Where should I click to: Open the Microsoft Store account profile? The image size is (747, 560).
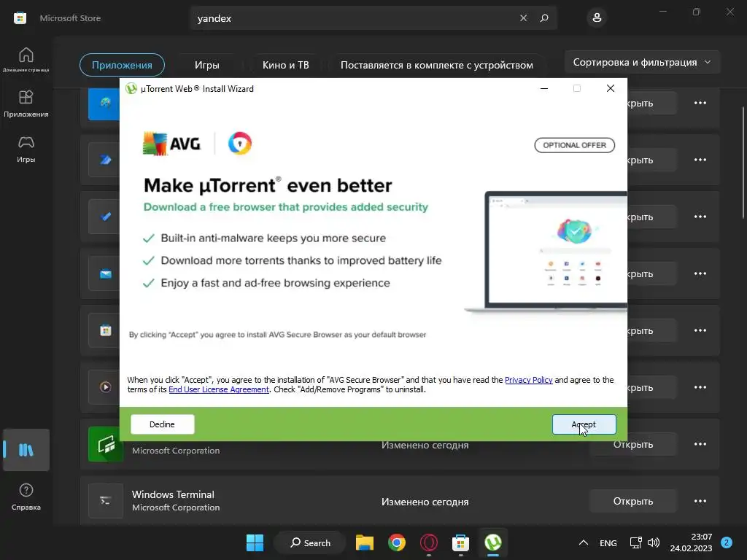point(597,18)
